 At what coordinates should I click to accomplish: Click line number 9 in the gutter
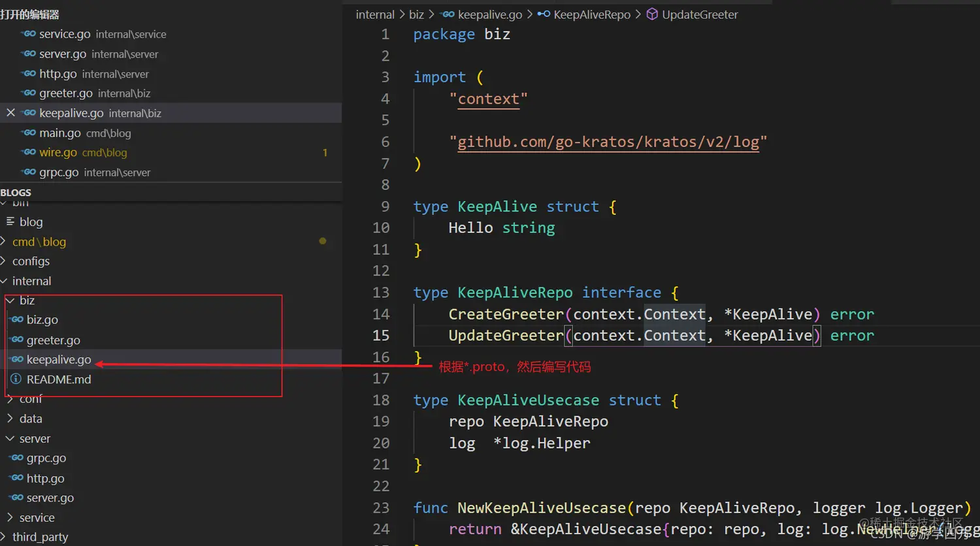click(385, 206)
